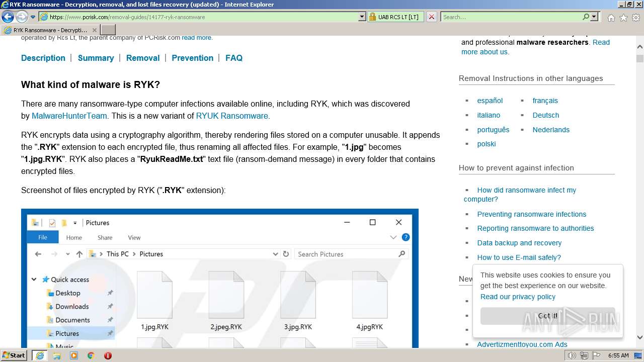Open the IE Home icon
Viewport: 644px width, 362px height.
[x=611, y=17]
